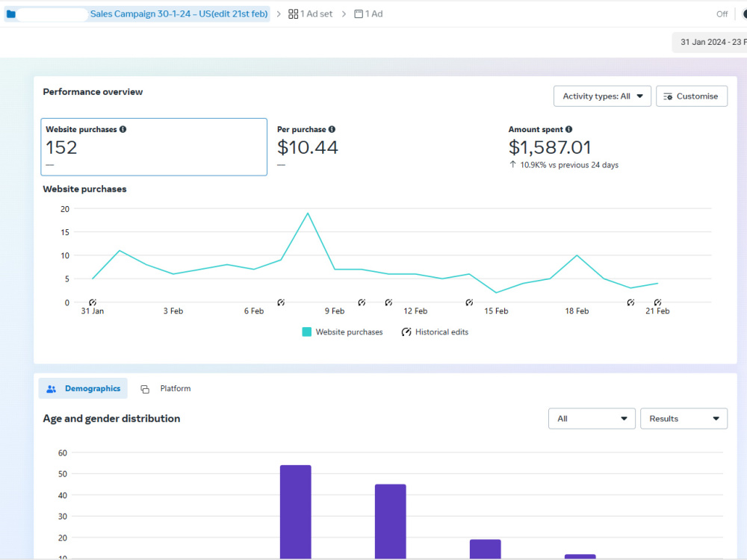The width and height of the screenshot is (747, 560).
Task: Select the Per purchase $10.44 metric
Action: (x=307, y=146)
